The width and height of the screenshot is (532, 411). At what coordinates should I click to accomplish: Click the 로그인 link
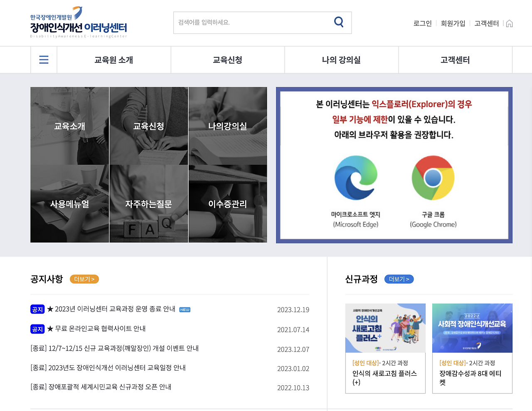[x=422, y=23]
